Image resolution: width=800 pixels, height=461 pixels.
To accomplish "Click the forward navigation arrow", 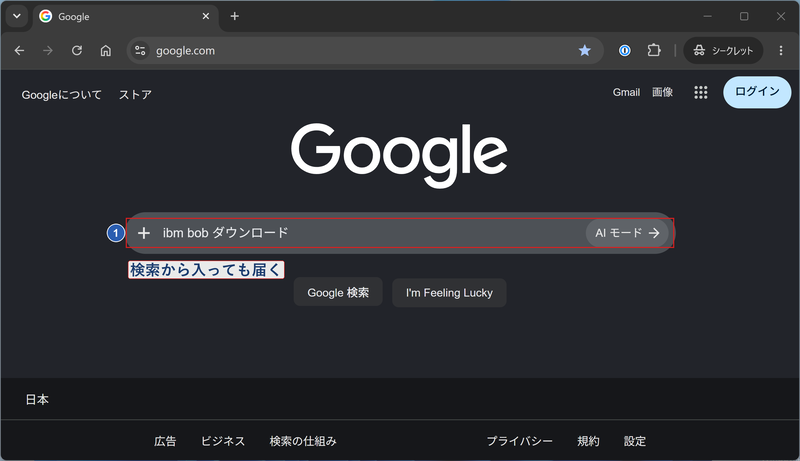I will click(48, 50).
